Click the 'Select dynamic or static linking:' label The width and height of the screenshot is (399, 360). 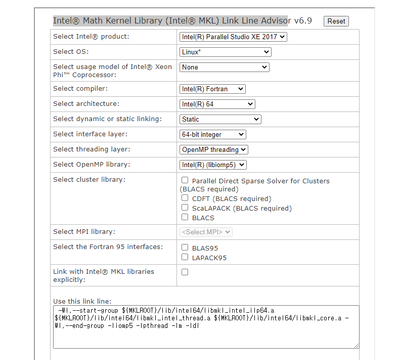(107, 119)
